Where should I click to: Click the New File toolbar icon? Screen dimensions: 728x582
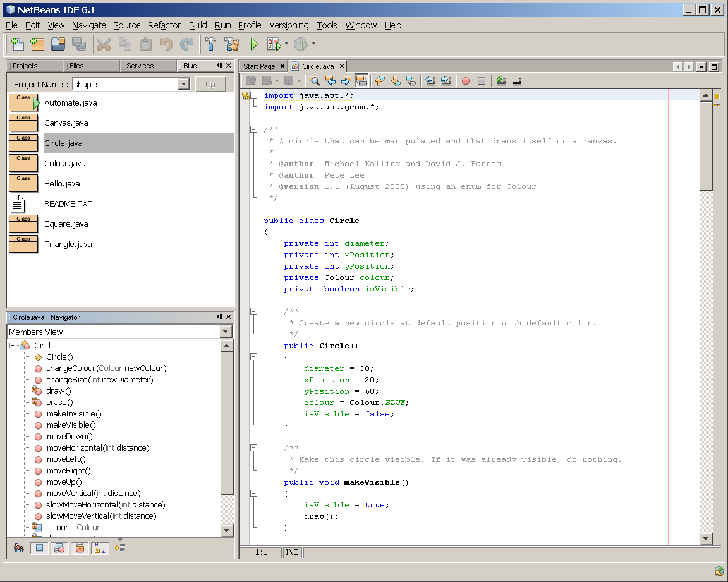click(17, 44)
